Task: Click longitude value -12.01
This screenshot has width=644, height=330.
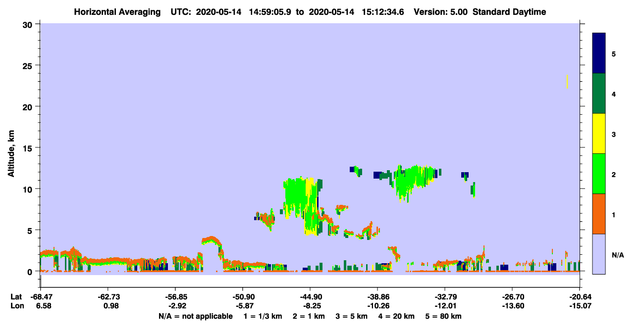Action: [x=445, y=306]
